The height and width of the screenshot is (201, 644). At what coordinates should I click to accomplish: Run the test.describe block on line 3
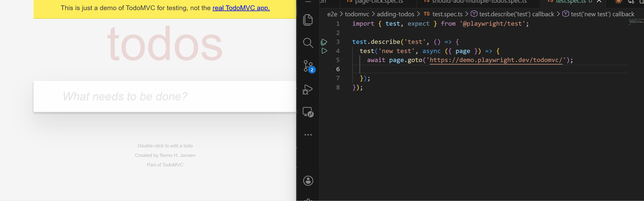pos(324,42)
